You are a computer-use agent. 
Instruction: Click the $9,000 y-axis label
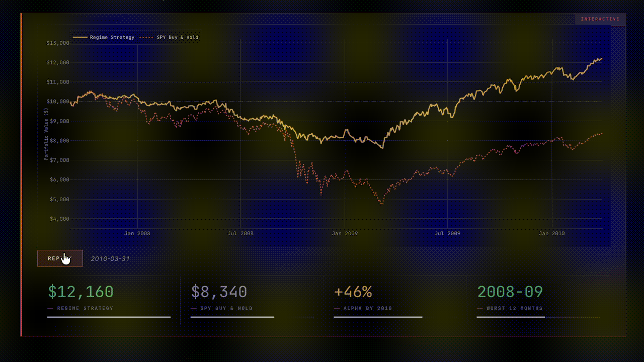pyautogui.click(x=59, y=121)
